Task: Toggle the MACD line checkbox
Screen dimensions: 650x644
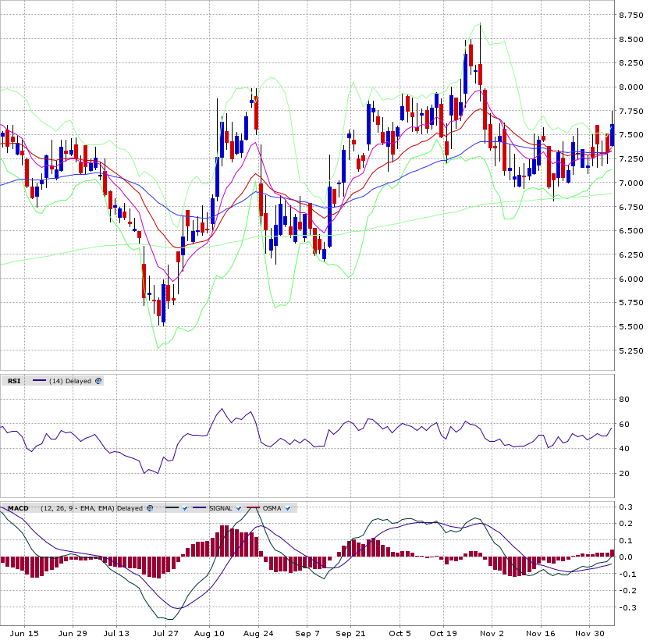Action: tap(185, 508)
